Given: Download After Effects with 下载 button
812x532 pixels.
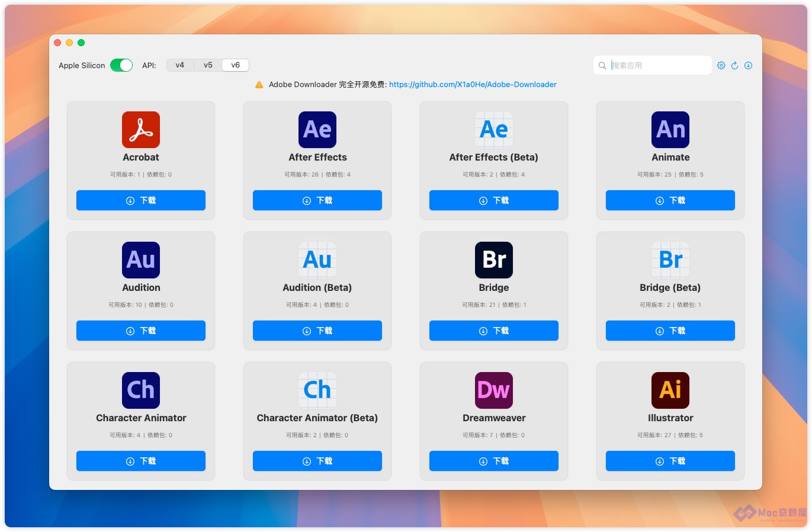Looking at the screenshot, I should (x=317, y=200).
